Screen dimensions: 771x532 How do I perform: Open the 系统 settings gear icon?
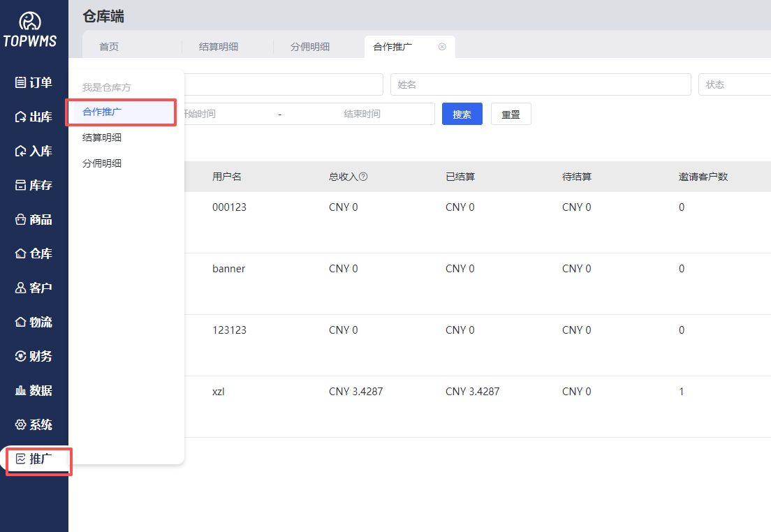click(x=20, y=424)
